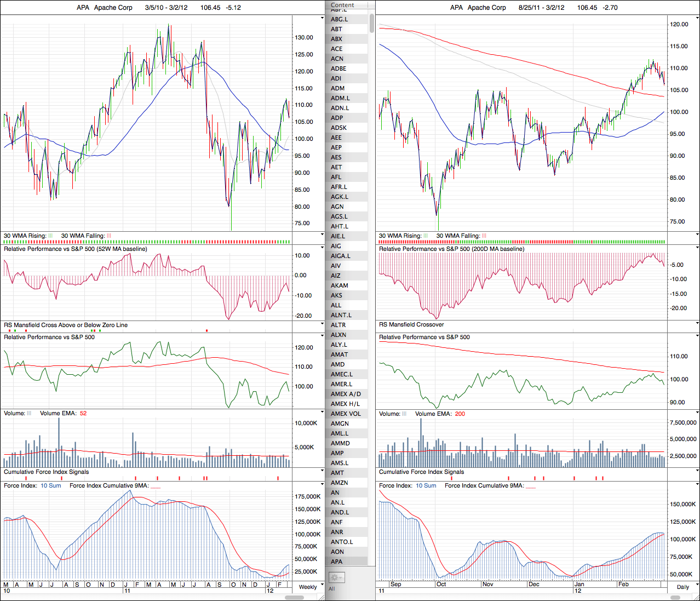The width and height of the screenshot is (700, 601).
Task: Select ACN in the symbol list
Action: point(347,59)
